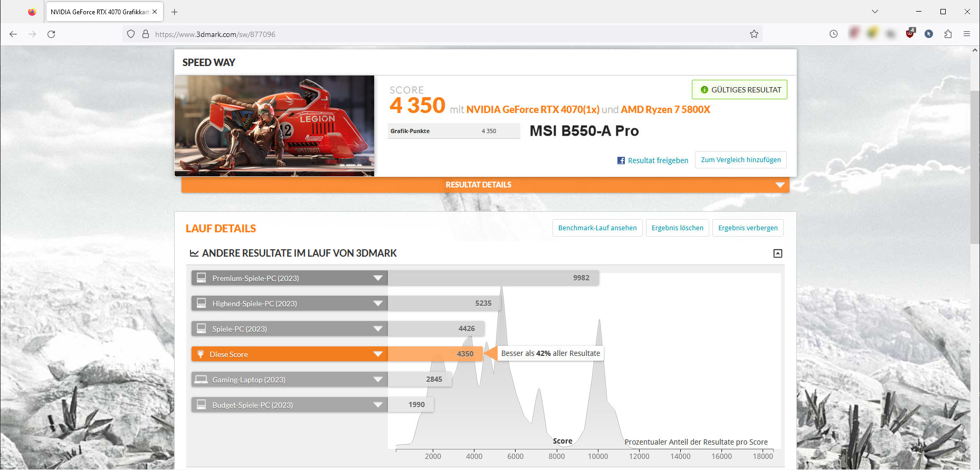Image resolution: width=980 pixels, height=470 pixels.
Task: Click the LAUF DETAILS heading
Action: tap(221, 229)
